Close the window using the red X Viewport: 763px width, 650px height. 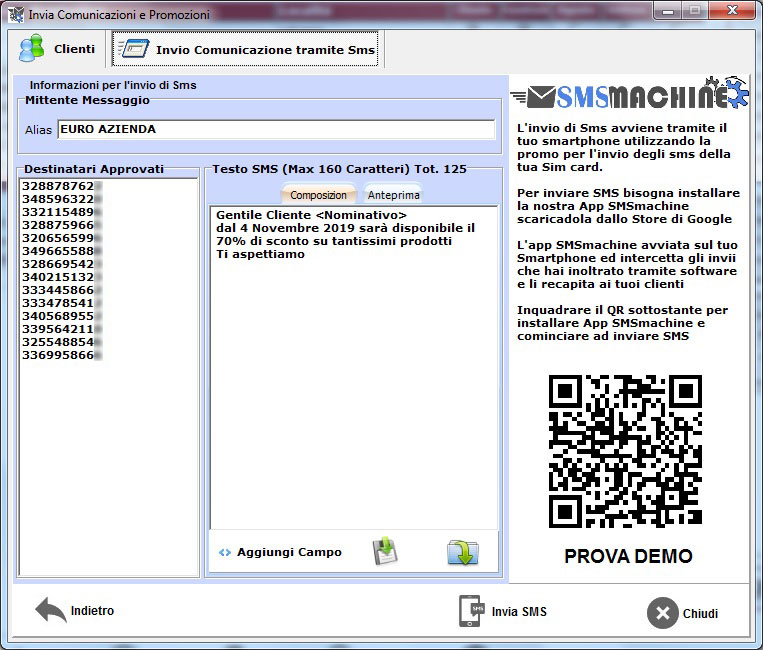coord(731,10)
